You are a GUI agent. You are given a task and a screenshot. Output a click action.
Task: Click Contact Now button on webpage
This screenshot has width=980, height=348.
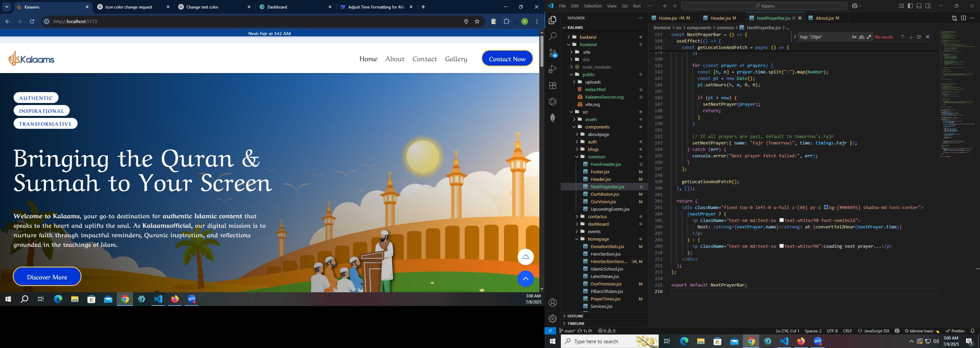click(x=507, y=59)
